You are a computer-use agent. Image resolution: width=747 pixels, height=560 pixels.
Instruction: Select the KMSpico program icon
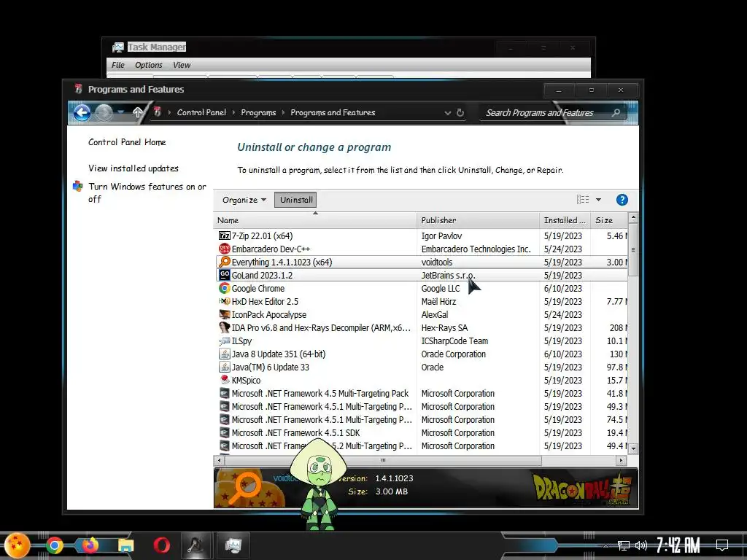pos(225,380)
